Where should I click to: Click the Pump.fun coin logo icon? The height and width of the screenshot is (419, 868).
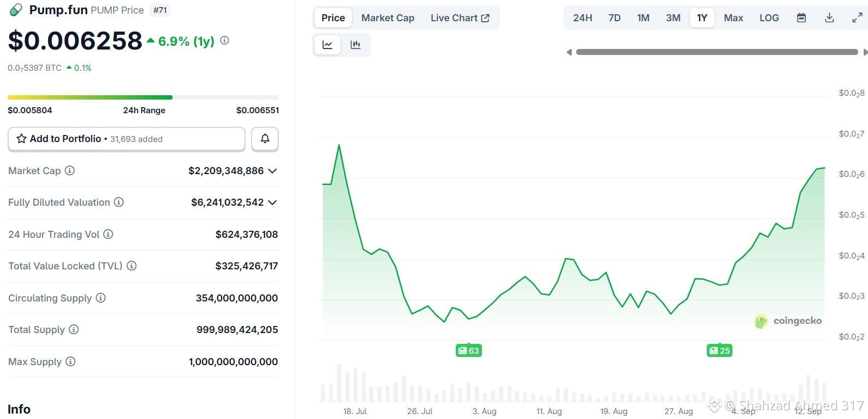pyautogui.click(x=16, y=10)
